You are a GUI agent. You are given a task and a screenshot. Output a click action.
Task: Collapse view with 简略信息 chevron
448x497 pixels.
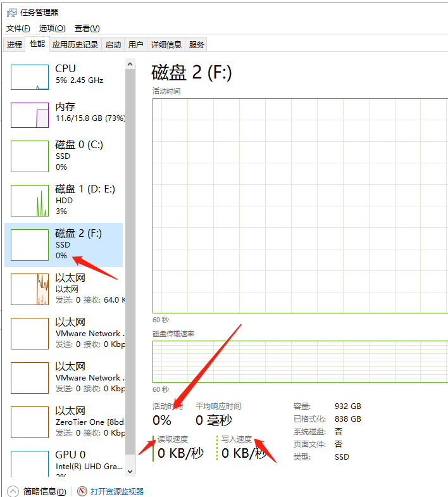click(x=13, y=491)
